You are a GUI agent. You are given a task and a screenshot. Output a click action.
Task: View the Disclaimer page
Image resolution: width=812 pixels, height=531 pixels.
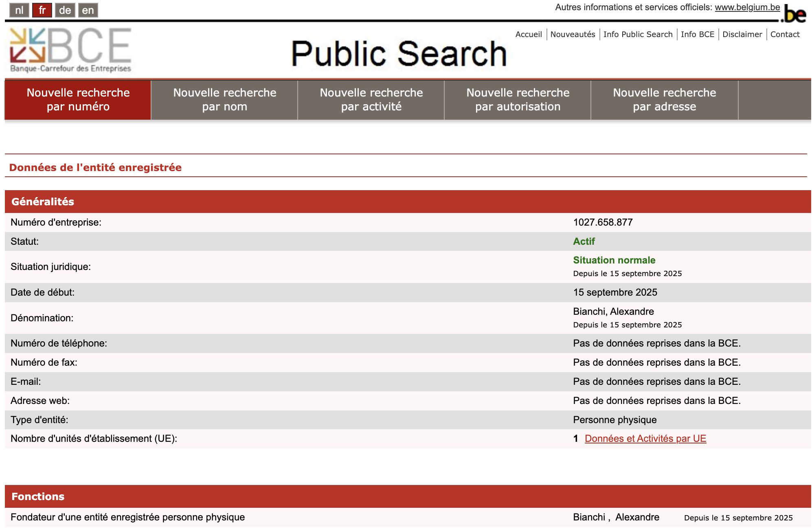[x=742, y=34]
